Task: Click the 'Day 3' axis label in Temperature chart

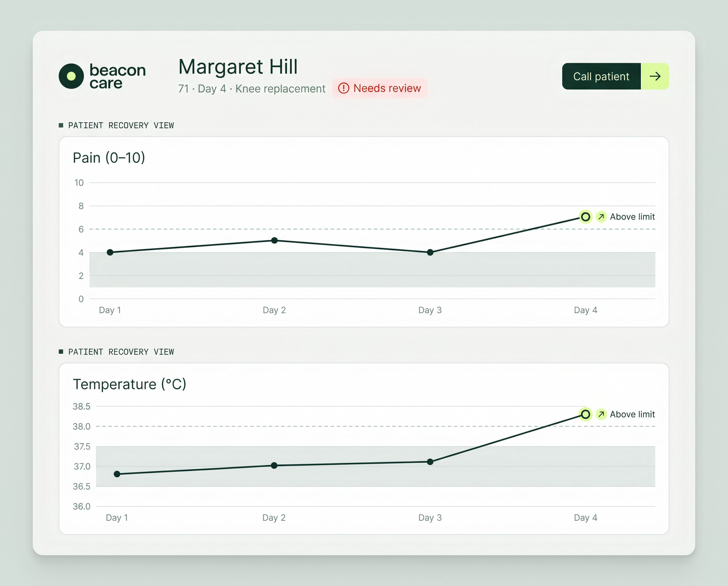Action: 430,518
